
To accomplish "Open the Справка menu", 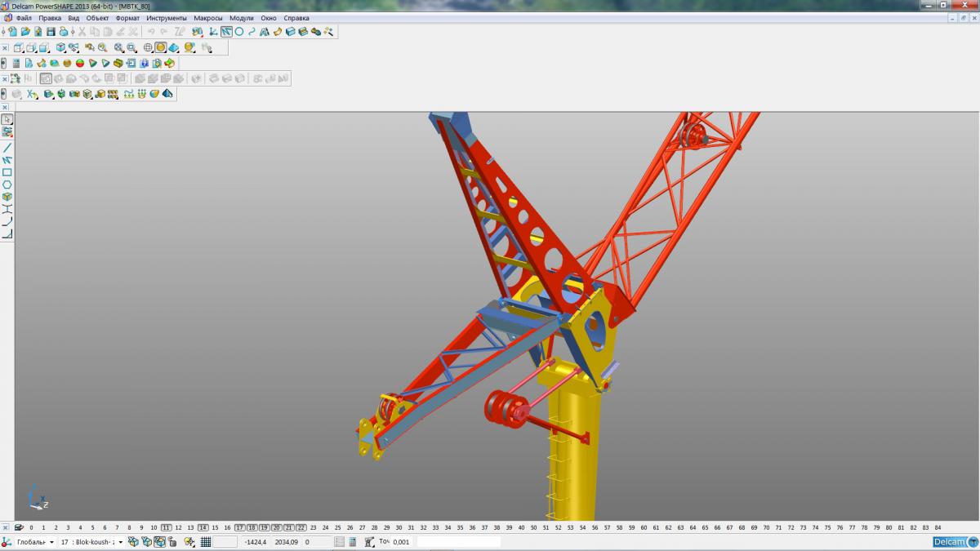I will pyautogui.click(x=296, y=18).
